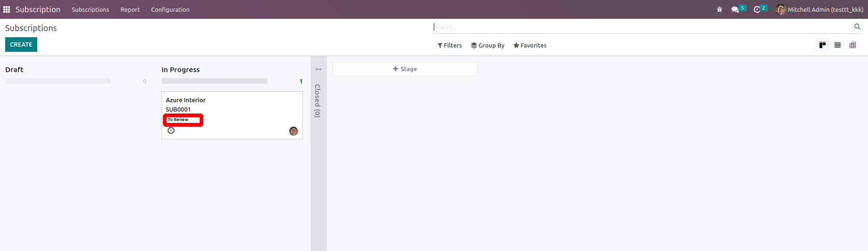The height and width of the screenshot is (251, 868).
Task: Click the Draft column count 0
Action: 145,81
